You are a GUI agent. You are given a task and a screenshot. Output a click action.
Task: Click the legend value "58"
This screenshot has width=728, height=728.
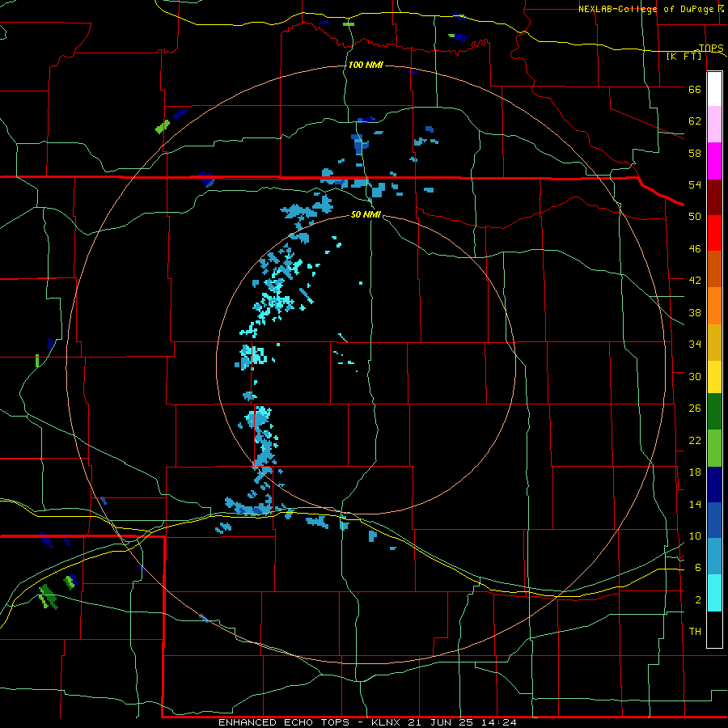695,153
